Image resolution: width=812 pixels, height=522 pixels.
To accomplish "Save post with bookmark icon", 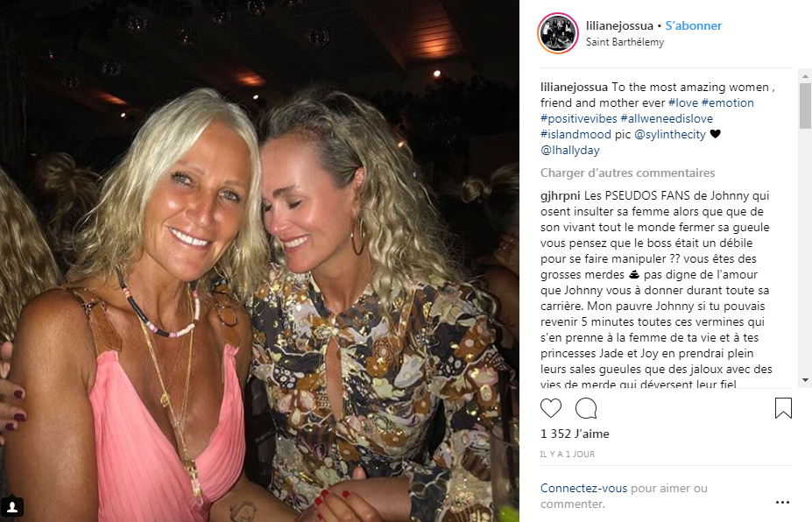I will (x=783, y=408).
